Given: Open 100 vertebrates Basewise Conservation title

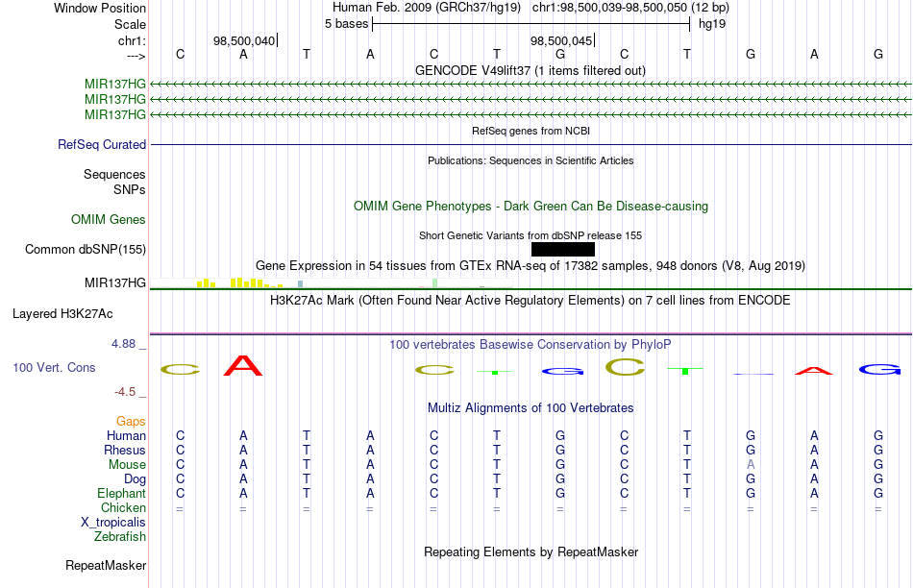Looking at the screenshot, I should (x=531, y=345).
